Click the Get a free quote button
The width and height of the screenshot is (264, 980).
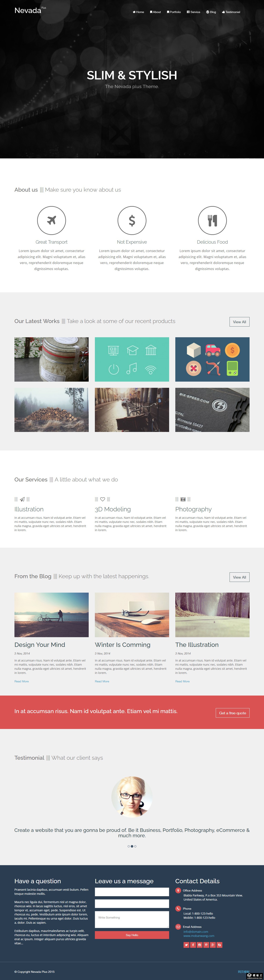pos(232,712)
